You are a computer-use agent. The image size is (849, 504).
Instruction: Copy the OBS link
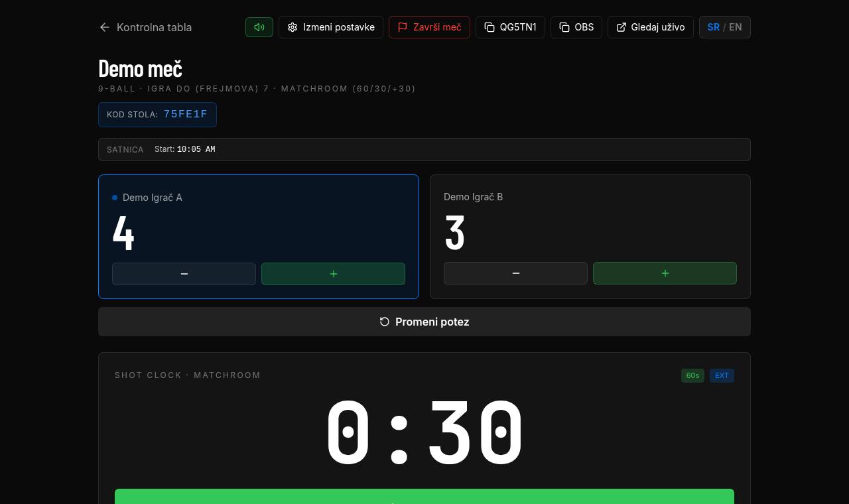pyautogui.click(x=576, y=27)
